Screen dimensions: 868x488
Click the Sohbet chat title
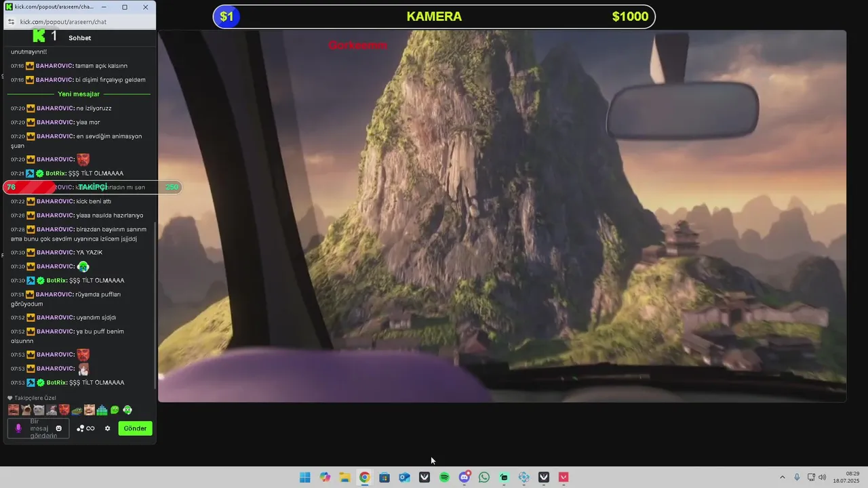[x=79, y=38]
